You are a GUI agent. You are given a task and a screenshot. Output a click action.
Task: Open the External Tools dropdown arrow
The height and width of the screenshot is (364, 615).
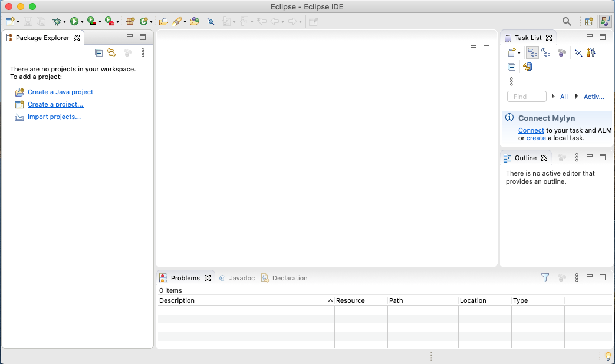(x=117, y=22)
